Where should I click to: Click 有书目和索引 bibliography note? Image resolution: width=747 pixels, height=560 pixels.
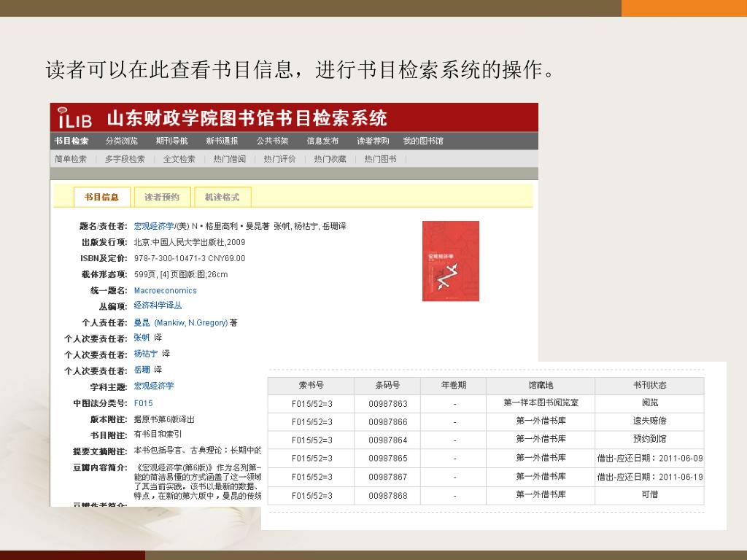(x=158, y=435)
